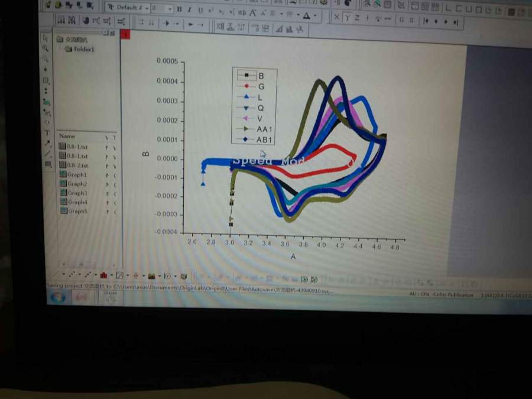
Task: Insert Greek symbols button
Action: click(242, 13)
